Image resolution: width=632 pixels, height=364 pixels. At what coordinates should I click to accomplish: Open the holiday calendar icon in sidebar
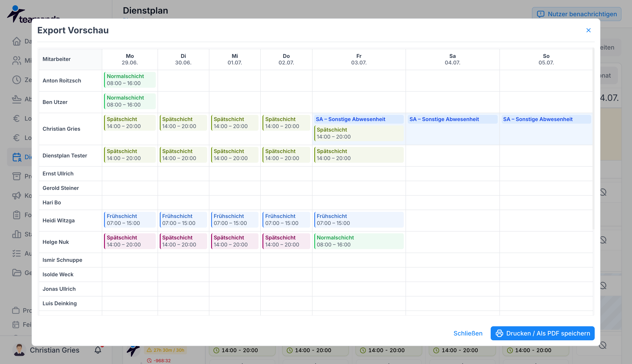16,325
